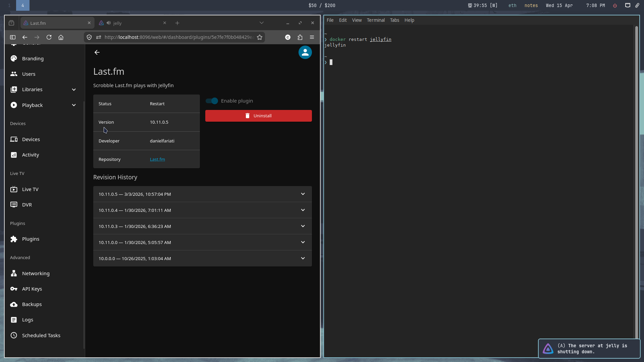644x362 pixels.
Task: Open the terminal View menu
Action: 357,20
